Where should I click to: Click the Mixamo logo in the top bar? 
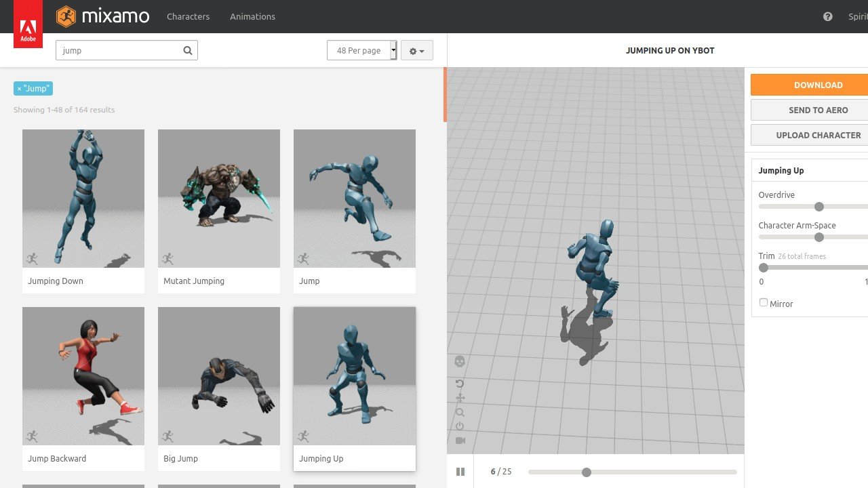(102, 16)
